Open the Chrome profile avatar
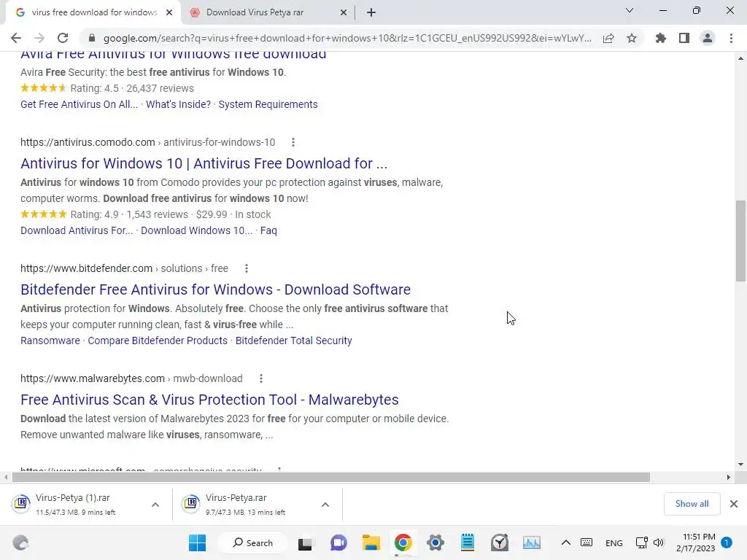This screenshot has height=560, width=747. click(x=708, y=38)
